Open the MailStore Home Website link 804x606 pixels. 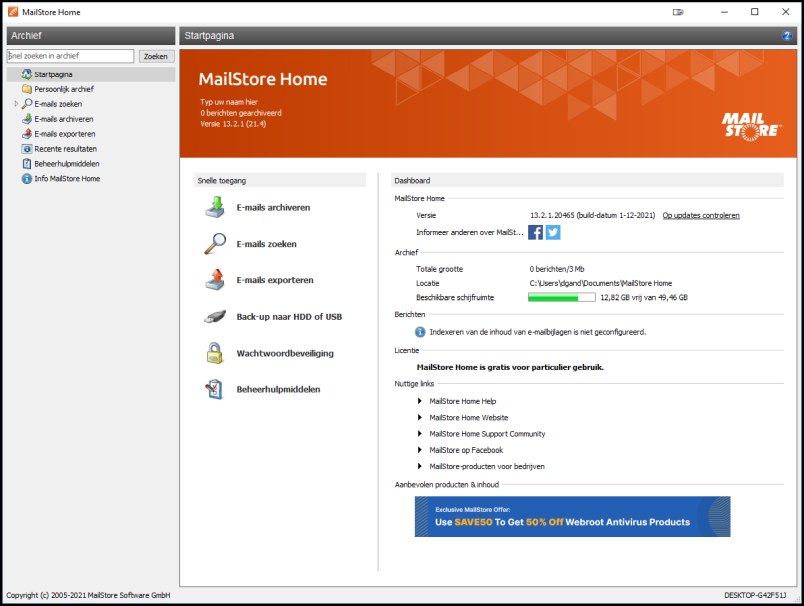[469, 417]
